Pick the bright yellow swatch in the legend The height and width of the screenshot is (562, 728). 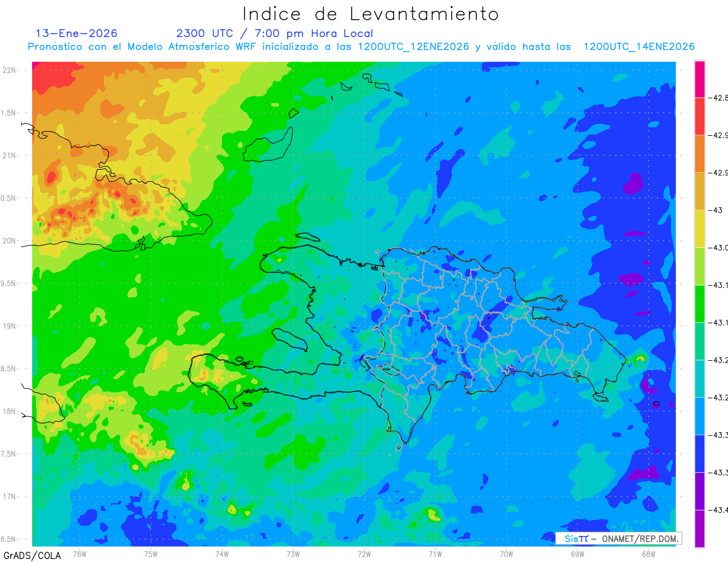700,229
